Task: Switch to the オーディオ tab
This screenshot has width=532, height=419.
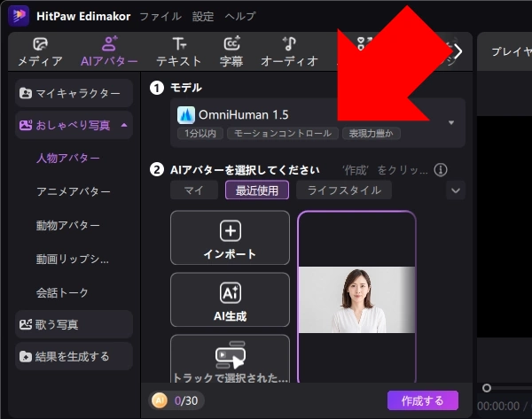Action: 289,52
